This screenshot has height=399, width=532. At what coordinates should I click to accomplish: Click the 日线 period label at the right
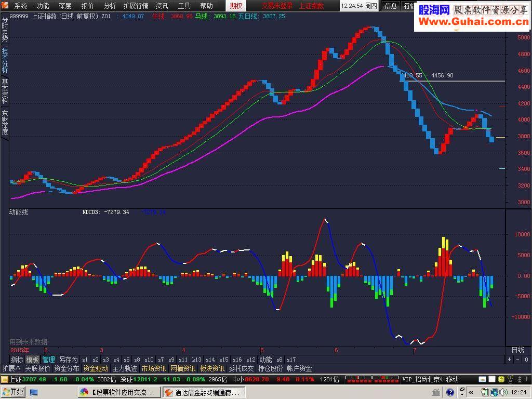518,350
